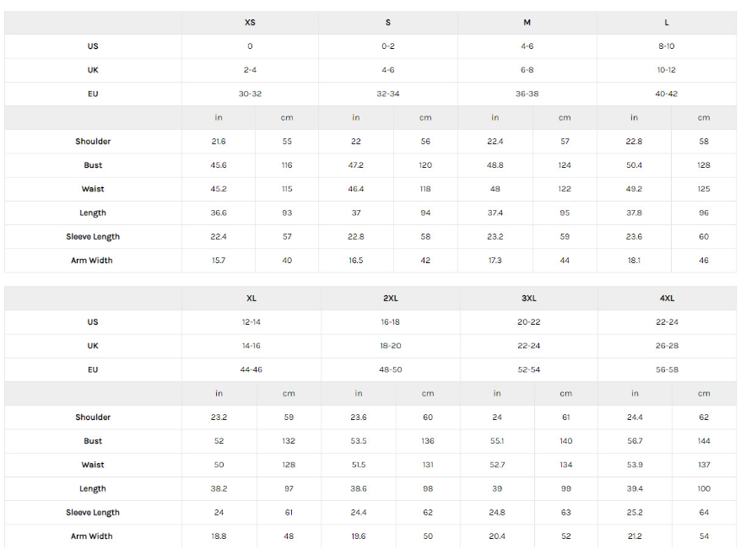Click the Arm Width label in second table
This screenshot has width=746, height=560.
pos(92,536)
